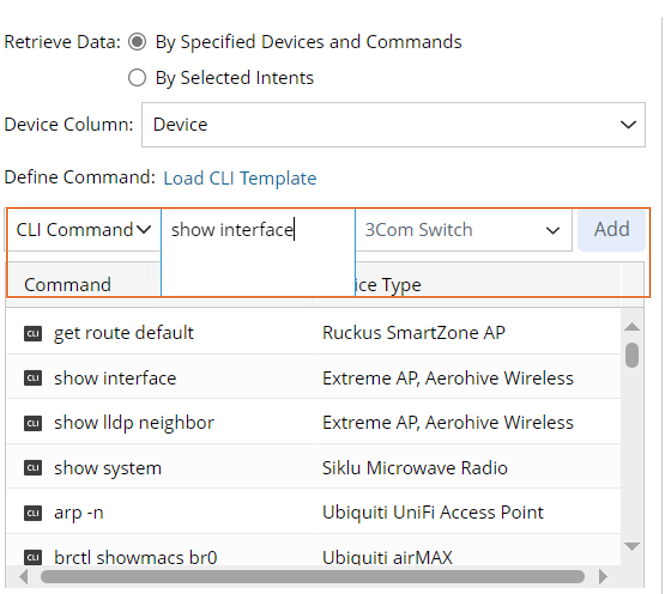
Task: Expand the CLI Command type dropdown
Action: pyautogui.click(x=83, y=230)
